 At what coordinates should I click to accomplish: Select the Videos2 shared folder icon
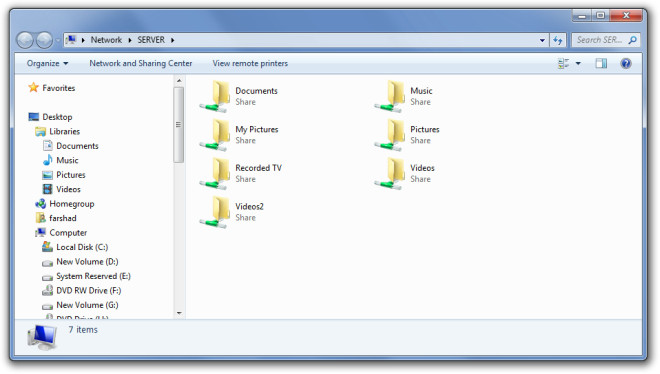point(216,212)
